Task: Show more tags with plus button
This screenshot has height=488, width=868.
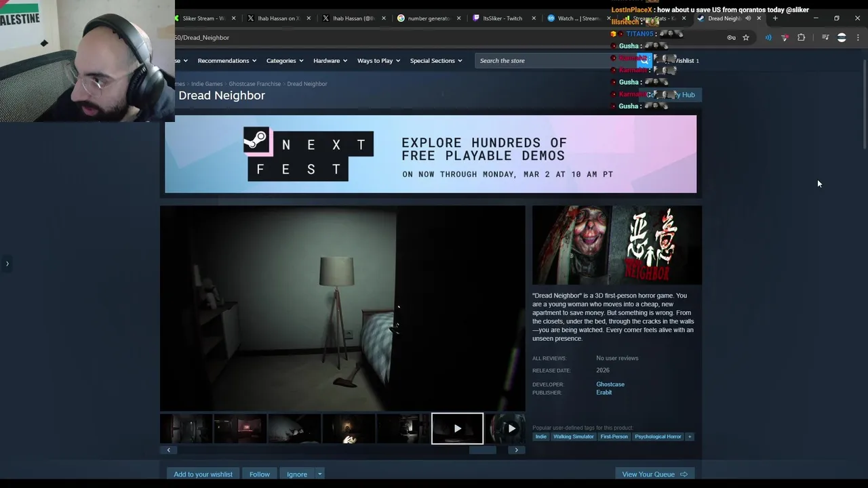Action: click(690, 436)
